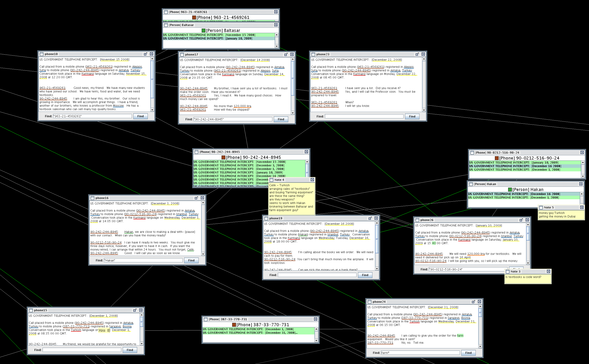Click the phone16 title bar document icon
589x364 pixels.
92,198
